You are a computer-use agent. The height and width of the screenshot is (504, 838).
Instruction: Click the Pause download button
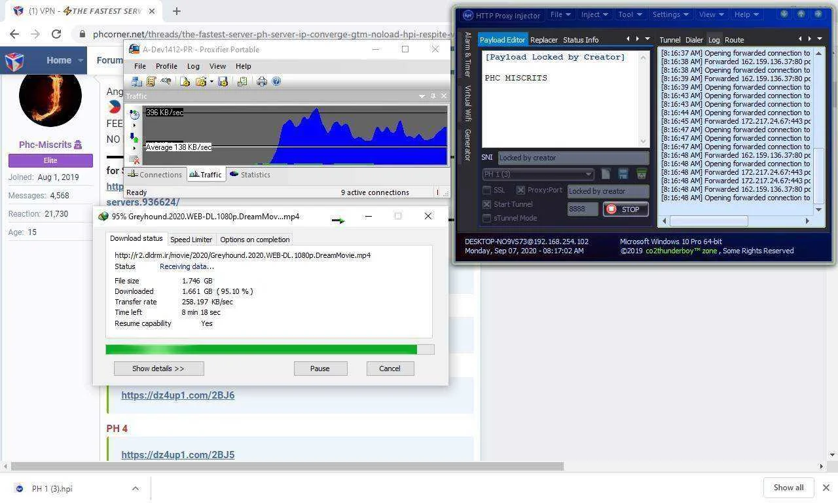click(320, 369)
